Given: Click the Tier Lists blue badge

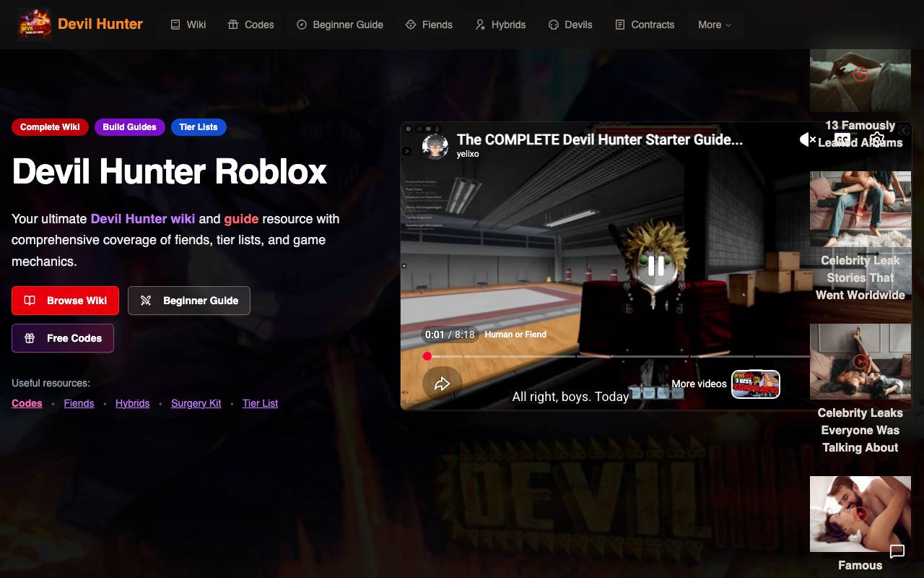Looking at the screenshot, I should pyautogui.click(x=199, y=127).
